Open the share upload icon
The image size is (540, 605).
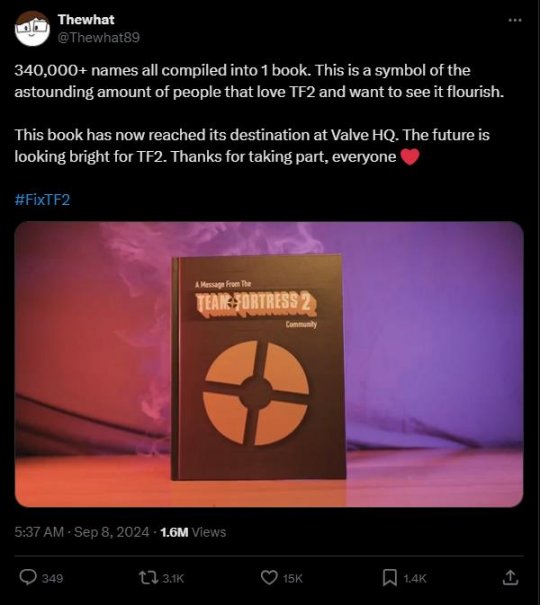coord(510,577)
